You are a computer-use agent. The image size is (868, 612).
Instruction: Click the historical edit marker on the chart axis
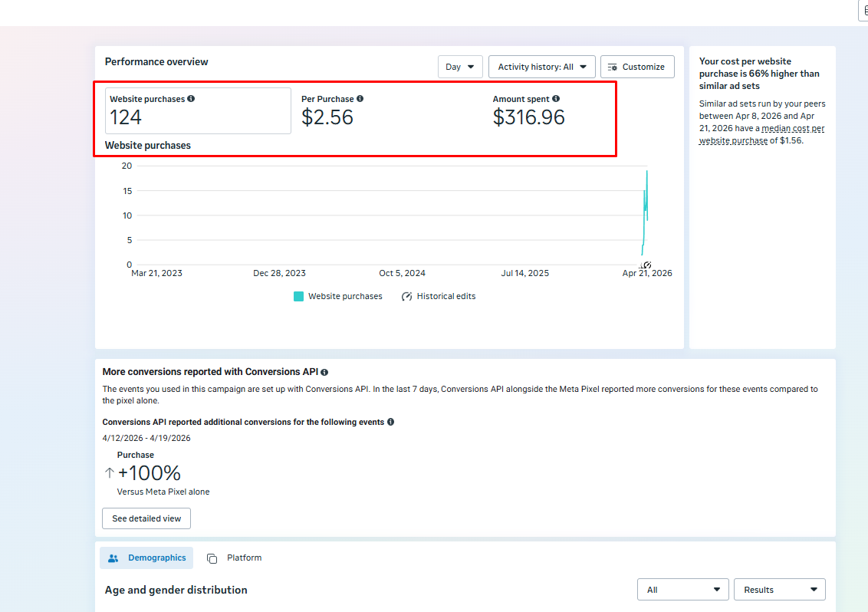pos(646,265)
